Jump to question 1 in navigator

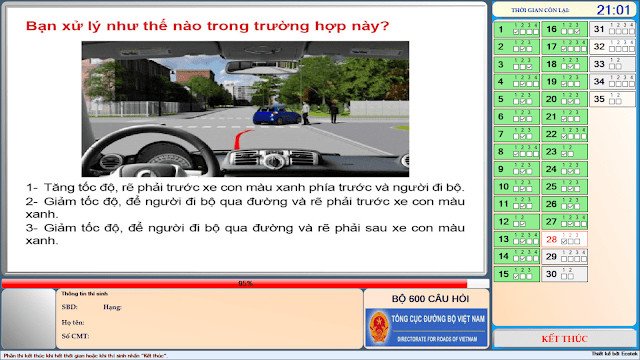click(517, 29)
